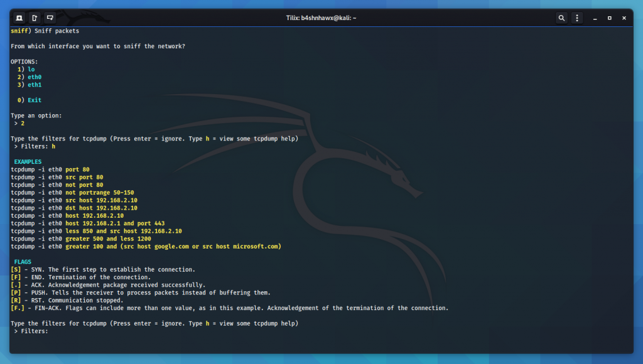The width and height of the screenshot is (643, 364).
Task: Close the Tilix terminal window
Action: [624, 18]
